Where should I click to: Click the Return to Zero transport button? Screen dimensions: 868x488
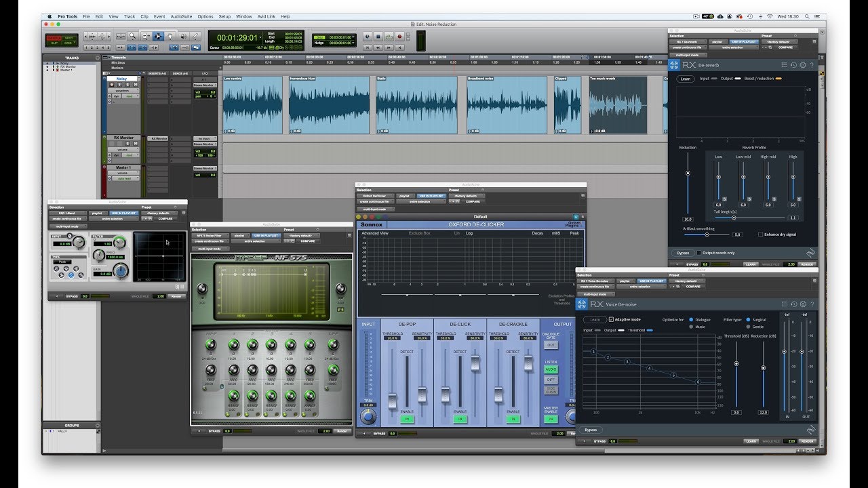[368, 47]
